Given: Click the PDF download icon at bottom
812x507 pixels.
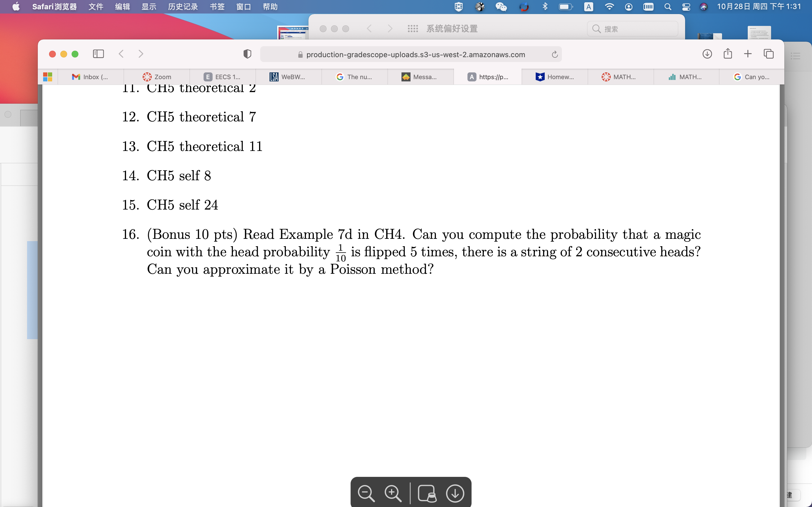Looking at the screenshot, I should [x=455, y=492].
